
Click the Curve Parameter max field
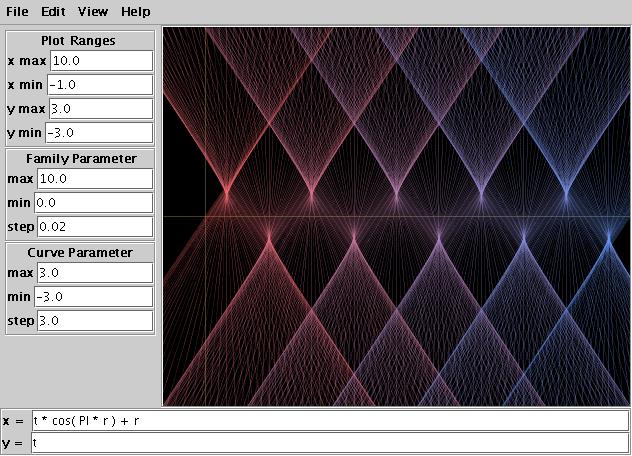click(93, 273)
